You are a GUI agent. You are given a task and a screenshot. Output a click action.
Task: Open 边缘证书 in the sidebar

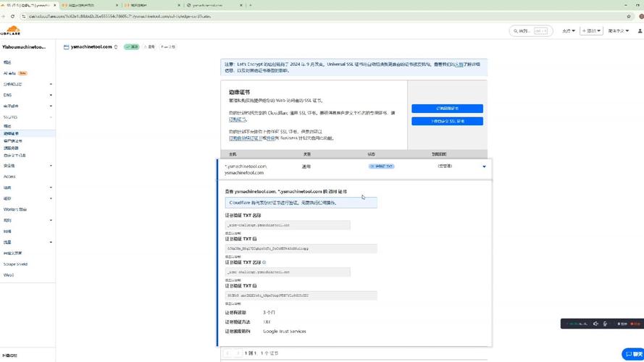(x=11, y=133)
